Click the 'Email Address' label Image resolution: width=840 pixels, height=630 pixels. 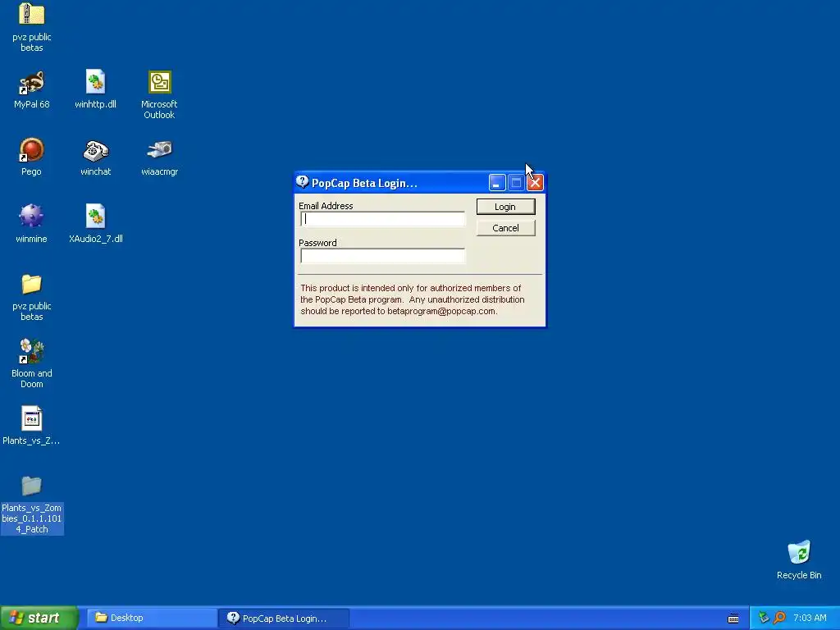point(326,206)
